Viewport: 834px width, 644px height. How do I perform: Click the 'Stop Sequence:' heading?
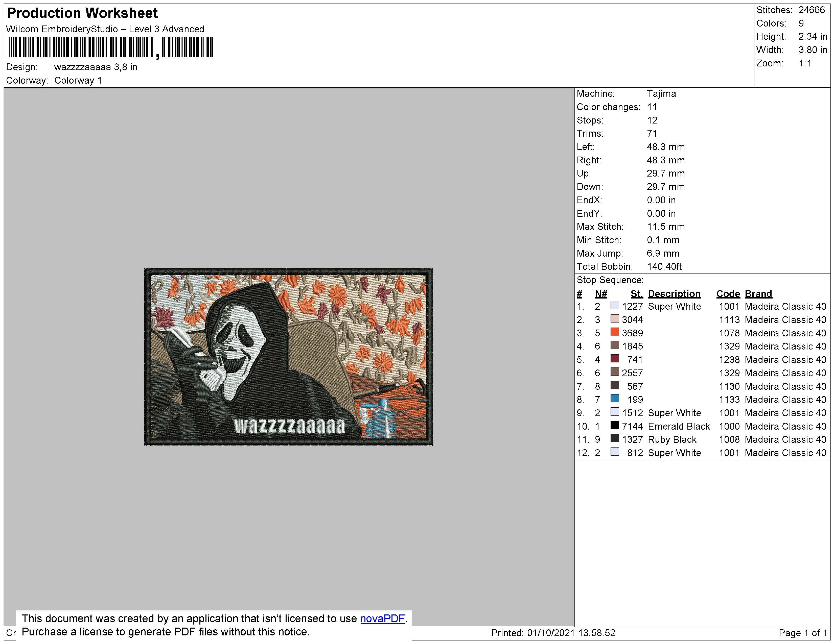coord(610,280)
